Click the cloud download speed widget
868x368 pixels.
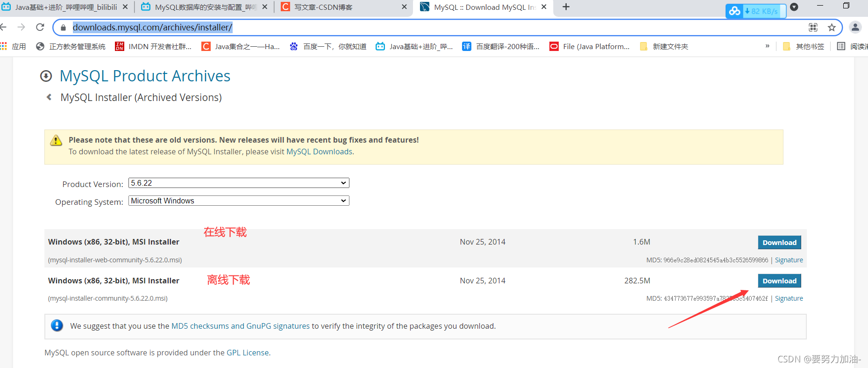tap(755, 11)
